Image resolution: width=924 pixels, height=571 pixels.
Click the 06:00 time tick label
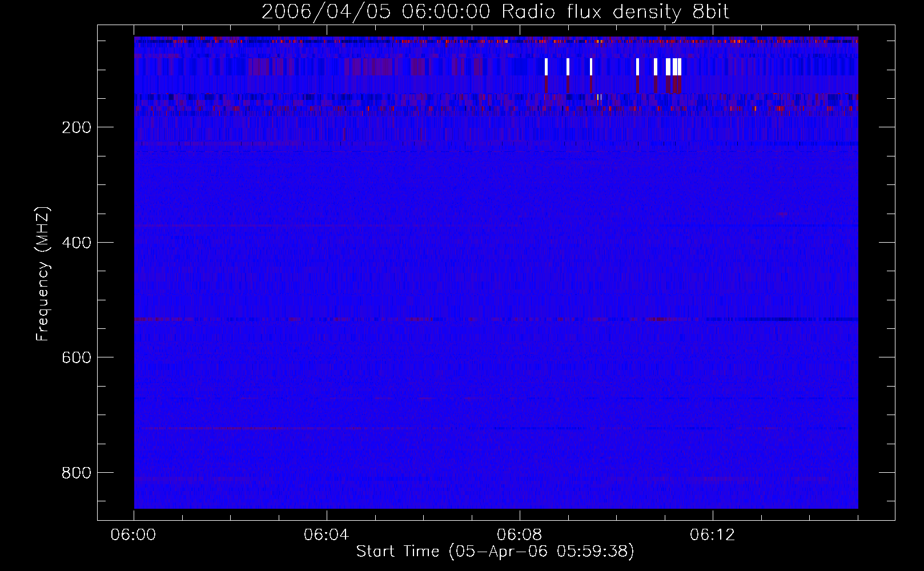(134, 535)
